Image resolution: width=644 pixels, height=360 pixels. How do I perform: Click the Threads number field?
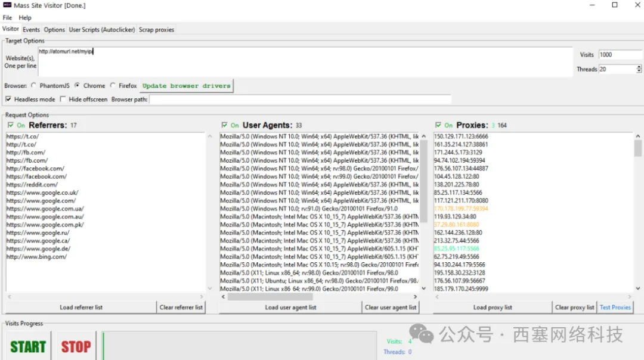[617, 69]
